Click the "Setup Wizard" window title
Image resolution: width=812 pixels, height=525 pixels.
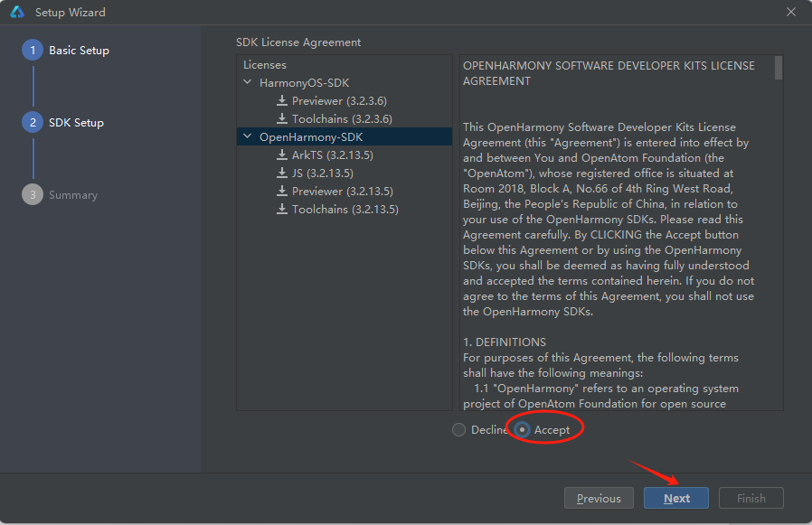(x=71, y=13)
